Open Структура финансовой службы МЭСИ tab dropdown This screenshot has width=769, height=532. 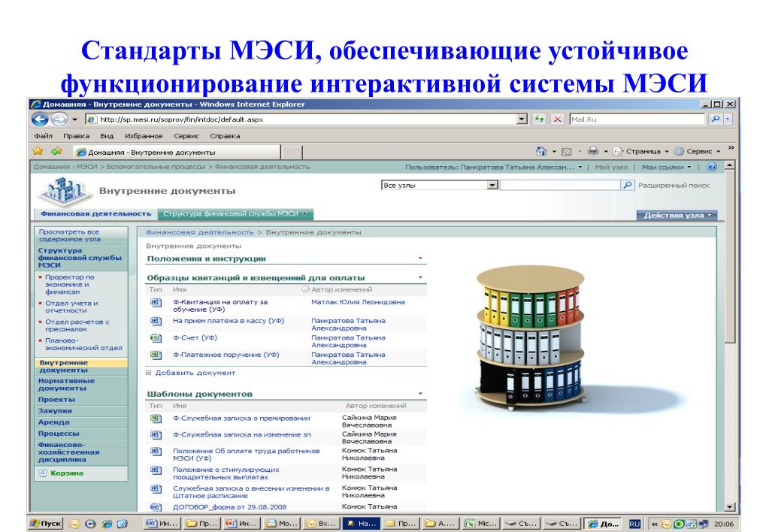tap(304, 214)
